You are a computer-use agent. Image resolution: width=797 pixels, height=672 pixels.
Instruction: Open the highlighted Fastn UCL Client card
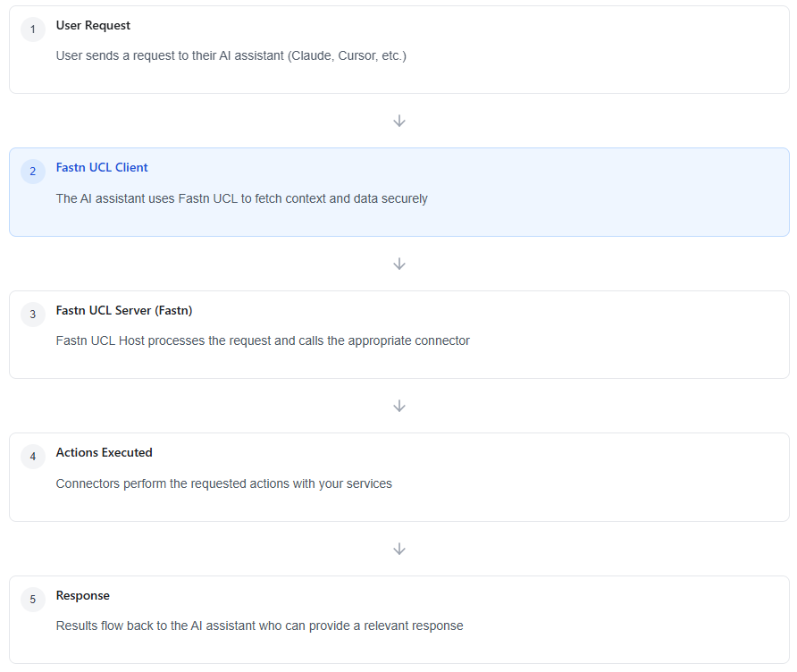point(399,192)
